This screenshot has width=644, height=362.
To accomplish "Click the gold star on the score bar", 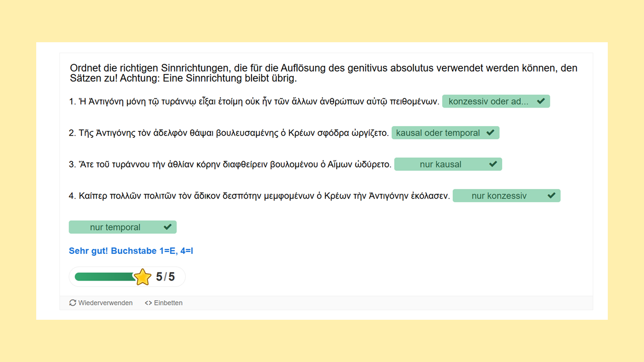I will (143, 277).
